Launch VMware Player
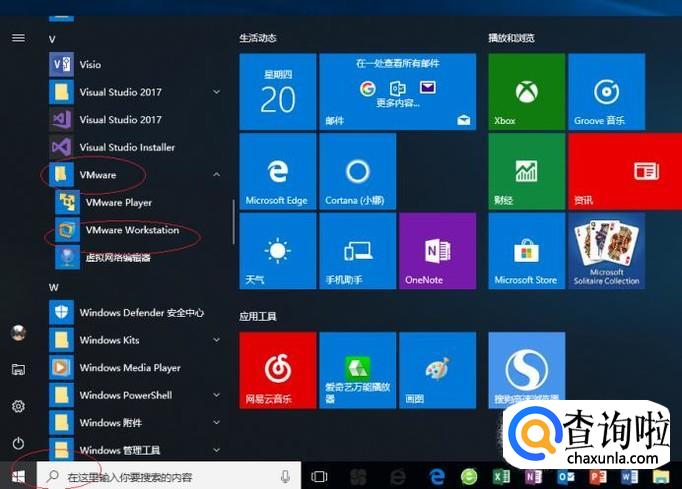 136,202
